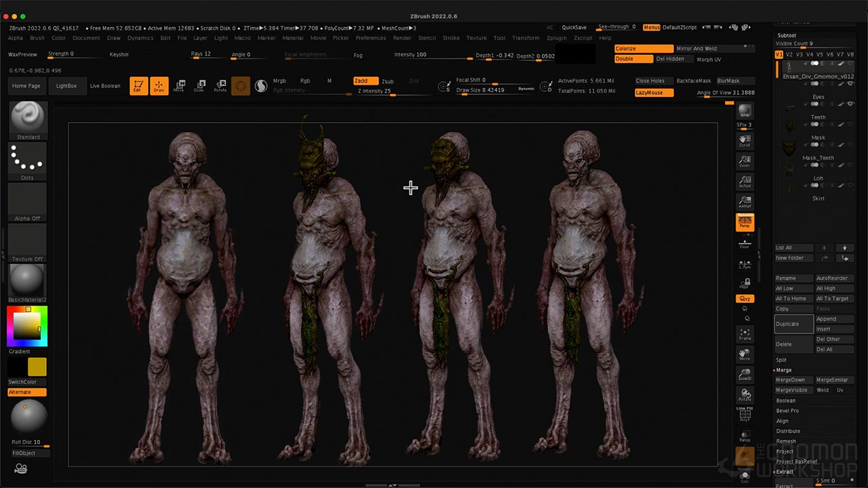
Task: Toggle PolyF line fill display
Action: [x=745, y=415]
